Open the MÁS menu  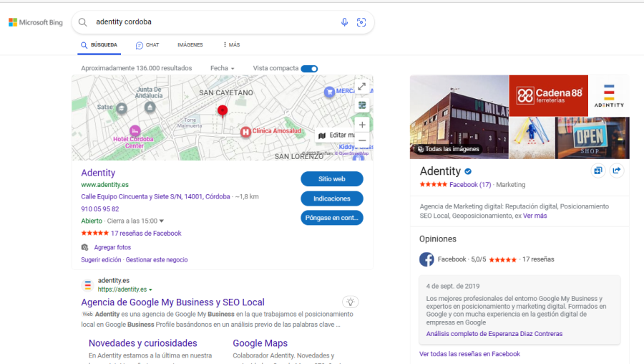click(231, 45)
